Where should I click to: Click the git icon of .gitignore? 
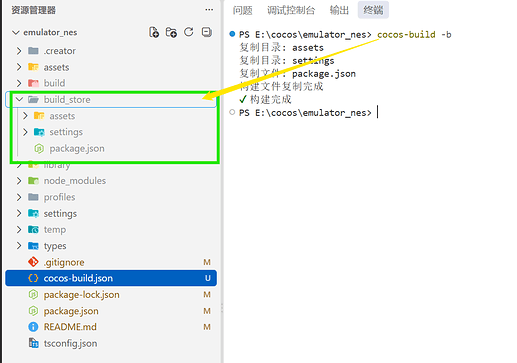tap(33, 262)
